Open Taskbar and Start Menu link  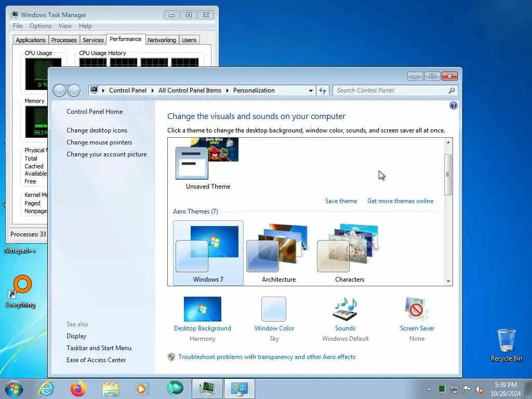coord(99,348)
